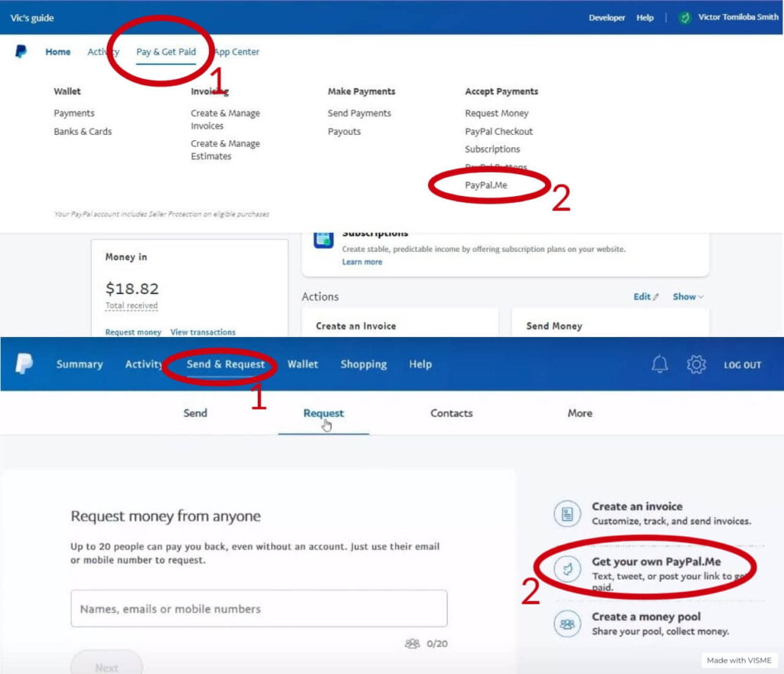Image resolution: width=784 pixels, height=674 pixels.
Task: Click the money pool group icon
Action: pos(567,624)
